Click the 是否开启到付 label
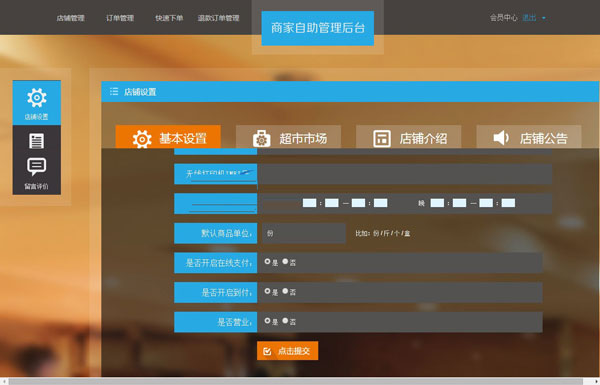 tap(215, 292)
